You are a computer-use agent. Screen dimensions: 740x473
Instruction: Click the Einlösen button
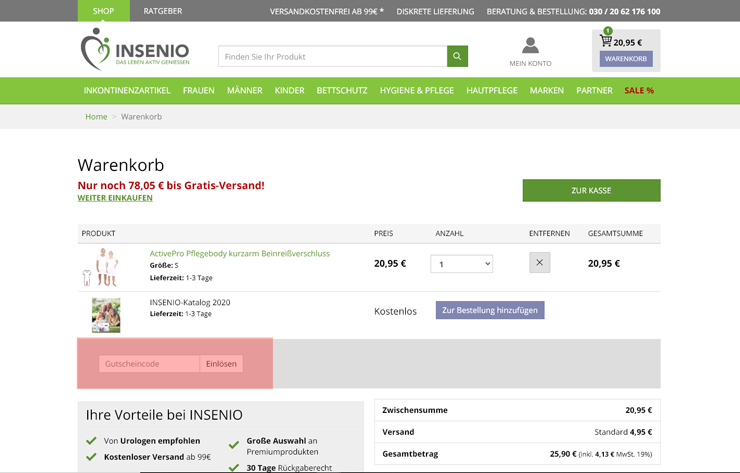point(221,363)
